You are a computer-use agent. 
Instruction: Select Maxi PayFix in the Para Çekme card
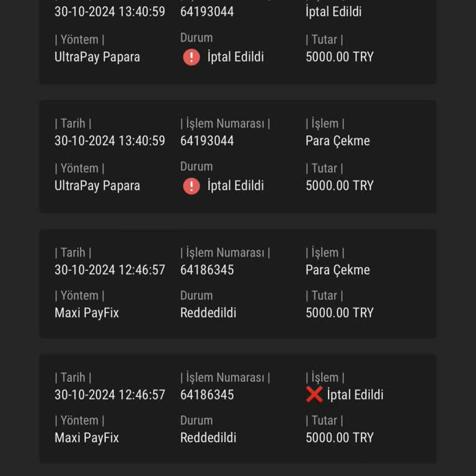[86, 313]
